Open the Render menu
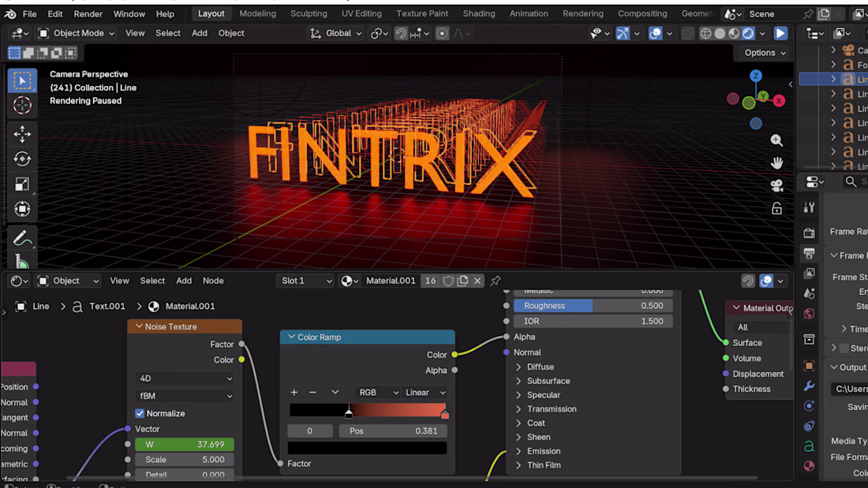Image resolution: width=868 pixels, height=488 pixels. pyautogui.click(x=88, y=13)
